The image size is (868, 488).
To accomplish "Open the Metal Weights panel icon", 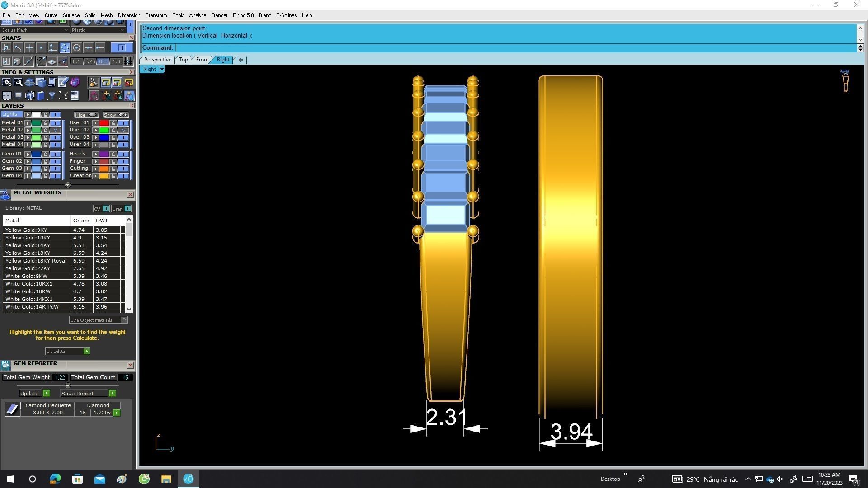I will pos(5,195).
